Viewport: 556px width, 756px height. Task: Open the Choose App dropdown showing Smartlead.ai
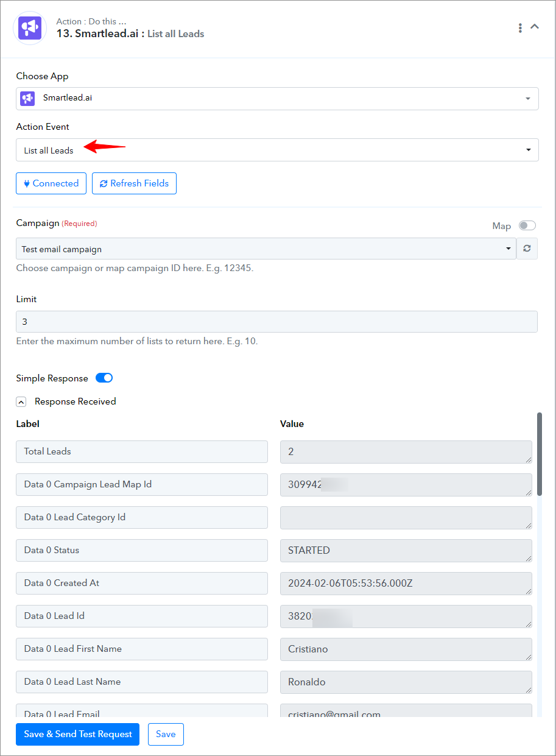(277, 98)
